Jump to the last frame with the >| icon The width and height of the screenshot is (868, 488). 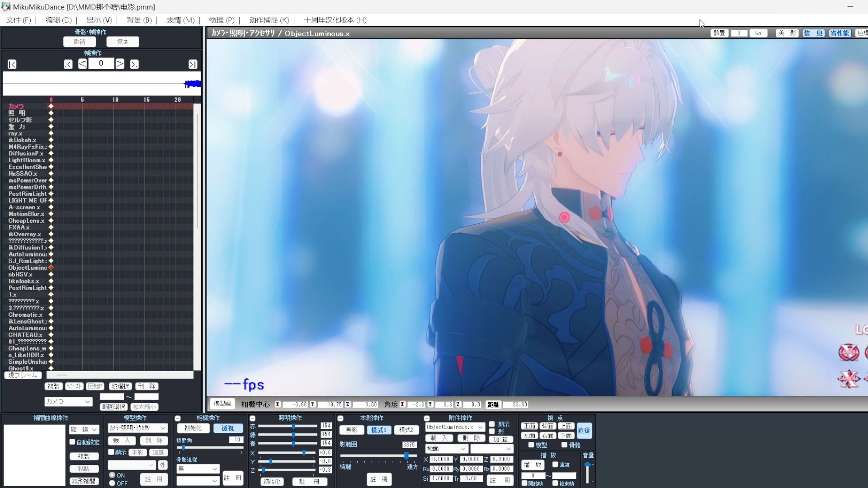point(193,65)
